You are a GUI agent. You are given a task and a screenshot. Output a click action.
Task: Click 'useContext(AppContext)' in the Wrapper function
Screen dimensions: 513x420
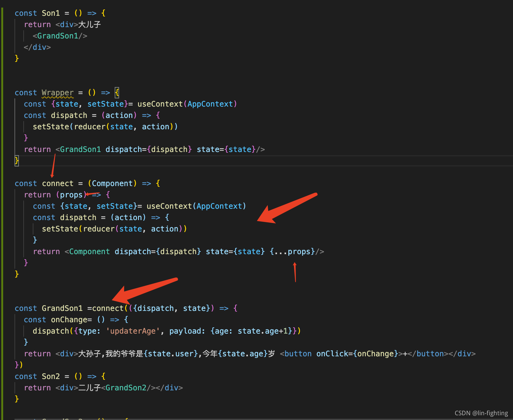pos(187,104)
